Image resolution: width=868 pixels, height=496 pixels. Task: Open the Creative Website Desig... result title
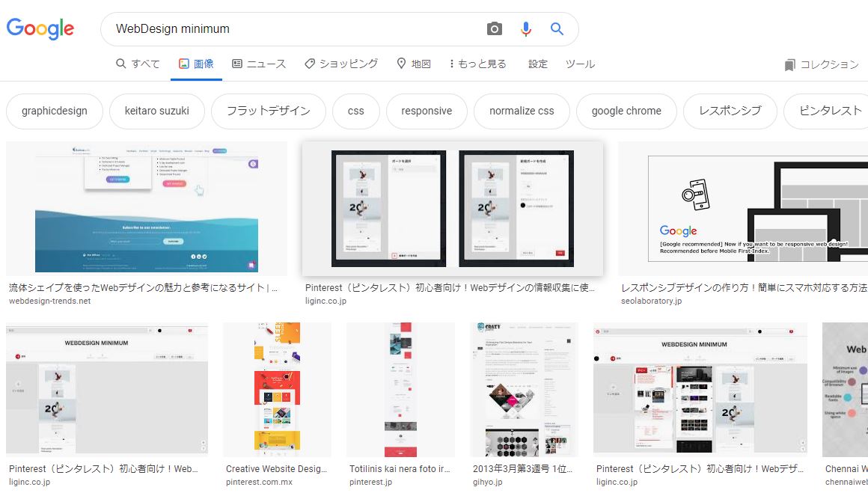[276, 469]
